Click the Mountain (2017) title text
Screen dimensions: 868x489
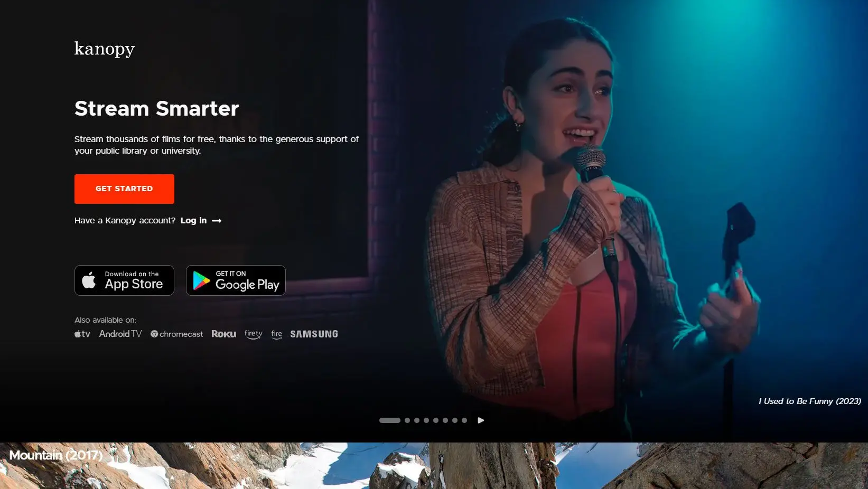click(x=56, y=455)
